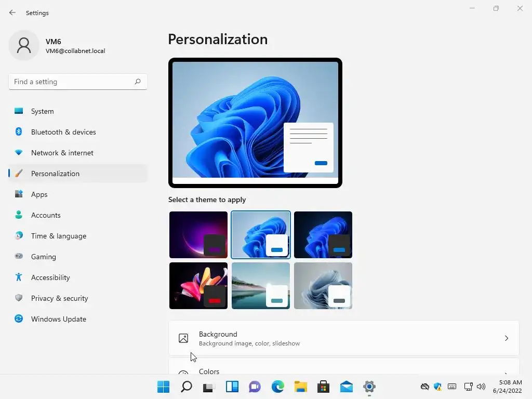This screenshot has width=532, height=399.
Task: Open the Colors settings row
Action: coord(344,367)
